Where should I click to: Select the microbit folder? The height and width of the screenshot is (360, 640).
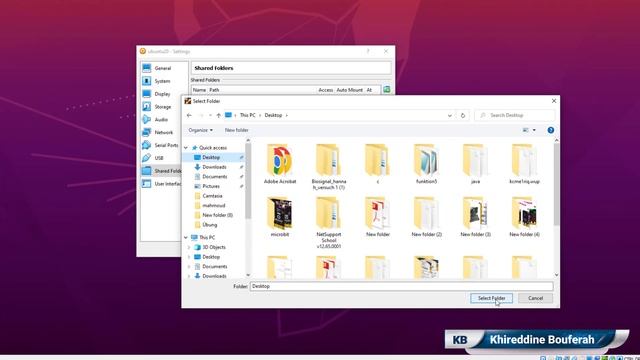point(280,217)
